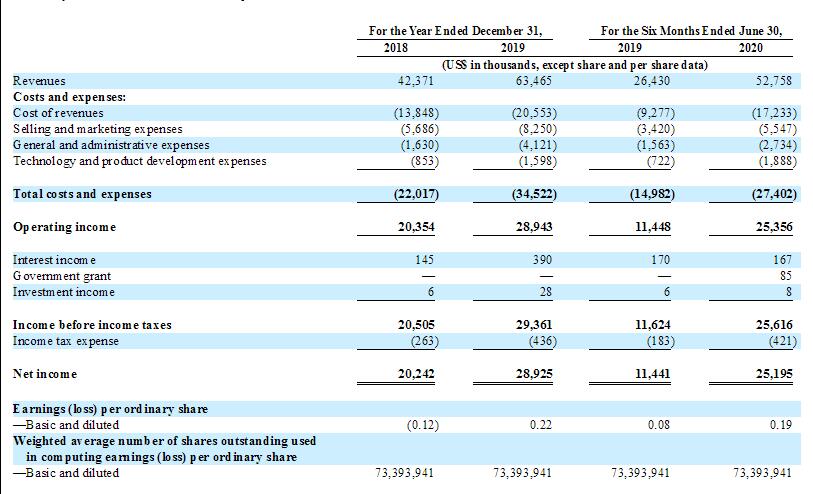Click interest income value 170
Image resolution: width=813 pixels, height=494 pixels.
coord(661,260)
